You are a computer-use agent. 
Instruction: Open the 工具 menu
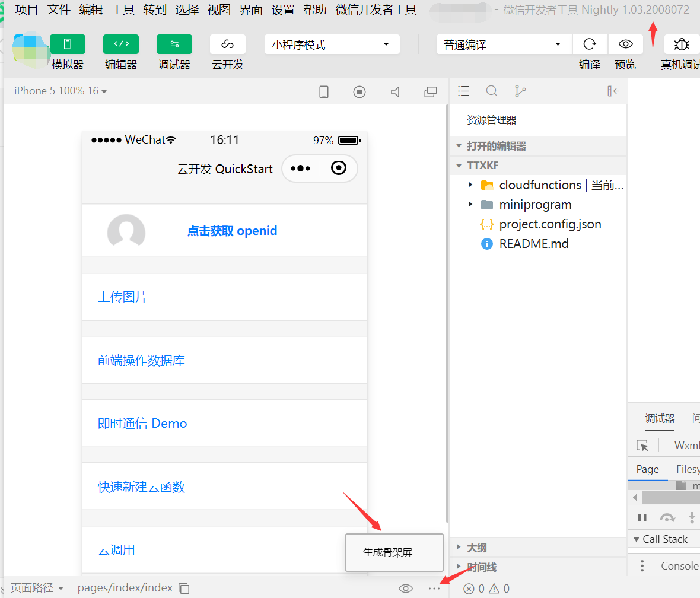(x=123, y=9)
